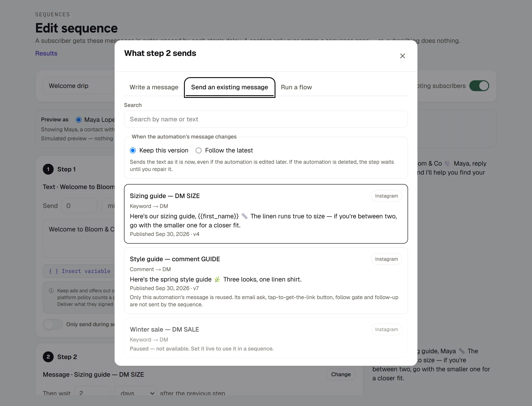Toggle the Only send during switch in Step 1
532x406 pixels.
pos(53,324)
